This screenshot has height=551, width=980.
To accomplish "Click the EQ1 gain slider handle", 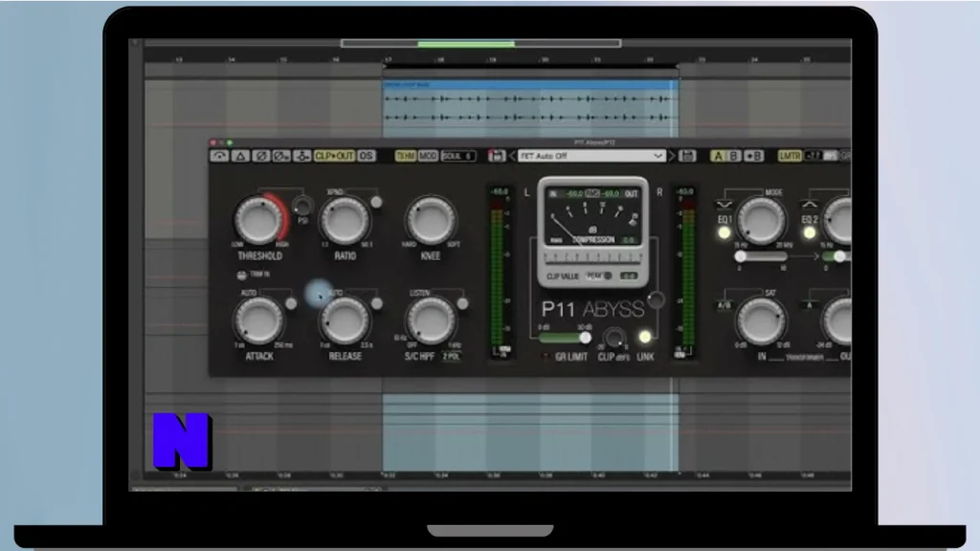I will 740,256.
